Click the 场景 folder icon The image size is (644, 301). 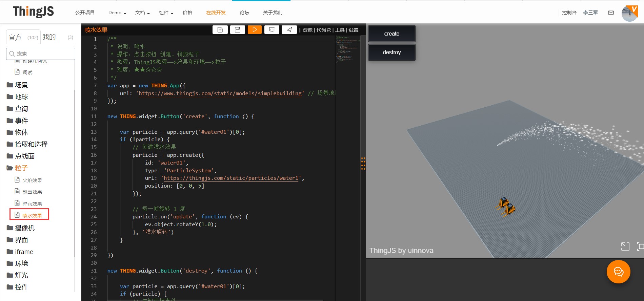pos(10,85)
